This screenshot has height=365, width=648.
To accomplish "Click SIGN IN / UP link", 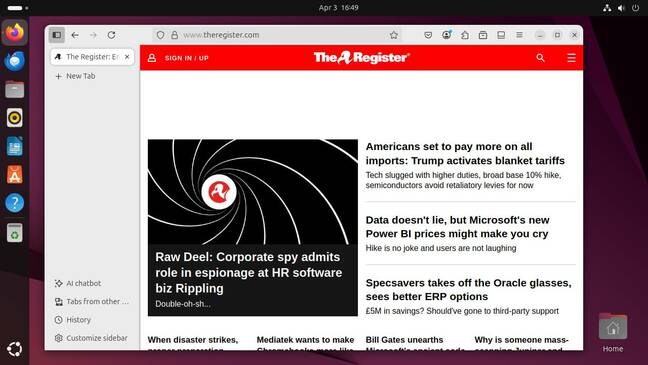I will pyautogui.click(x=187, y=58).
